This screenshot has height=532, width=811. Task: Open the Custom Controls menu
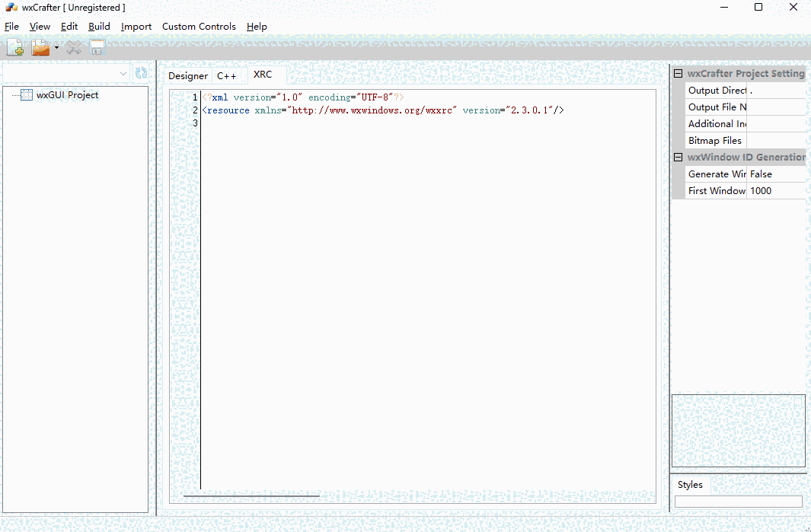pos(199,27)
